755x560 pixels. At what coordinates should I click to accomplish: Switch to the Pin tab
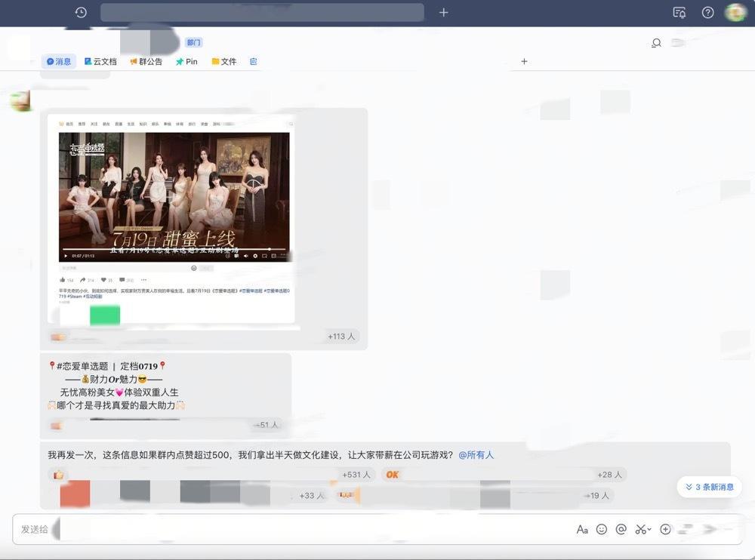186,62
